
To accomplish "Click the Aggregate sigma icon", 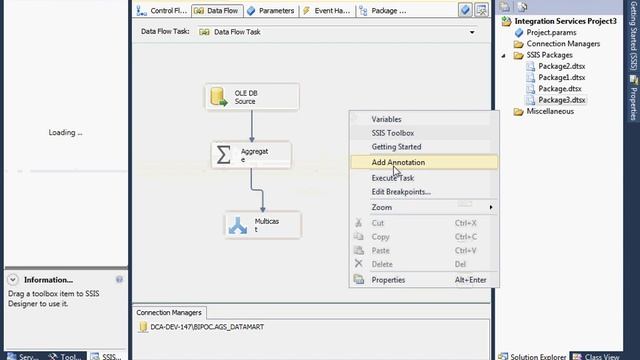I will coord(224,155).
